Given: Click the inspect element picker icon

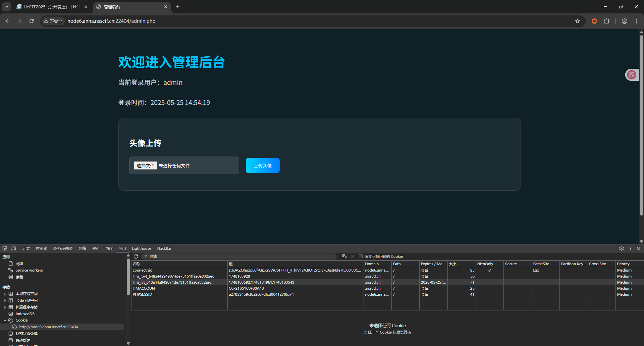Looking at the screenshot, I should pos(5,248).
